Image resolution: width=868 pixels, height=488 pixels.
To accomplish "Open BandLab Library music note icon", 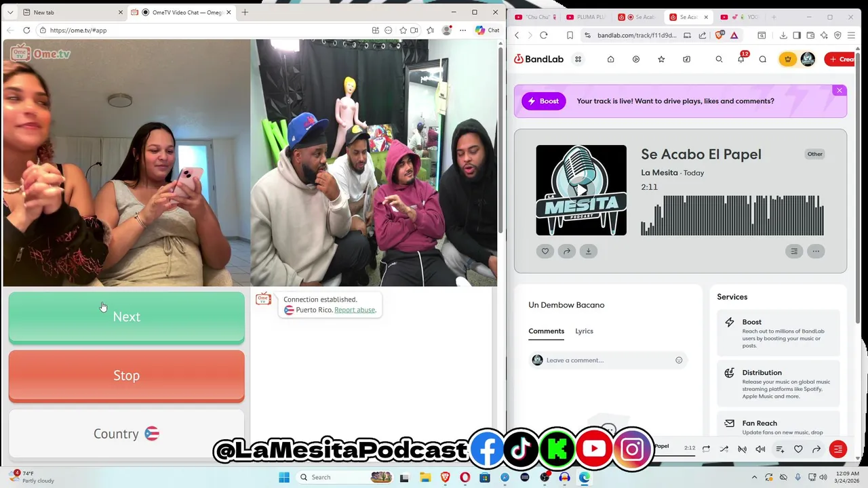I will (686, 59).
